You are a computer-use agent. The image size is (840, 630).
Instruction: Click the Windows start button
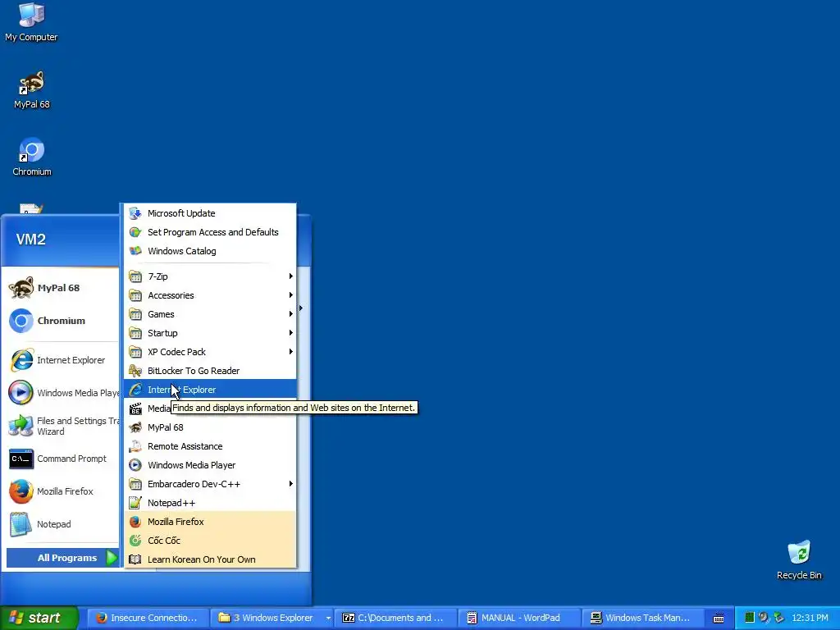pyautogui.click(x=39, y=618)
